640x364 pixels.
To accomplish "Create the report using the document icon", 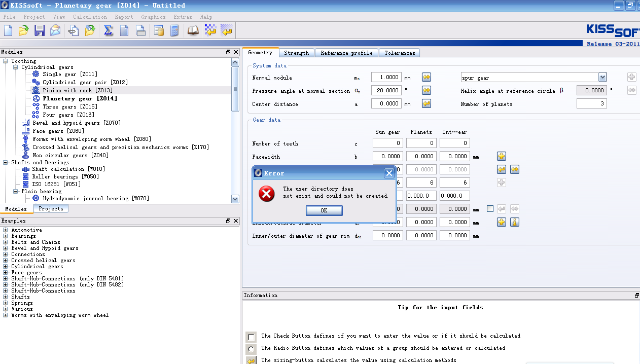I will (124, 31).
